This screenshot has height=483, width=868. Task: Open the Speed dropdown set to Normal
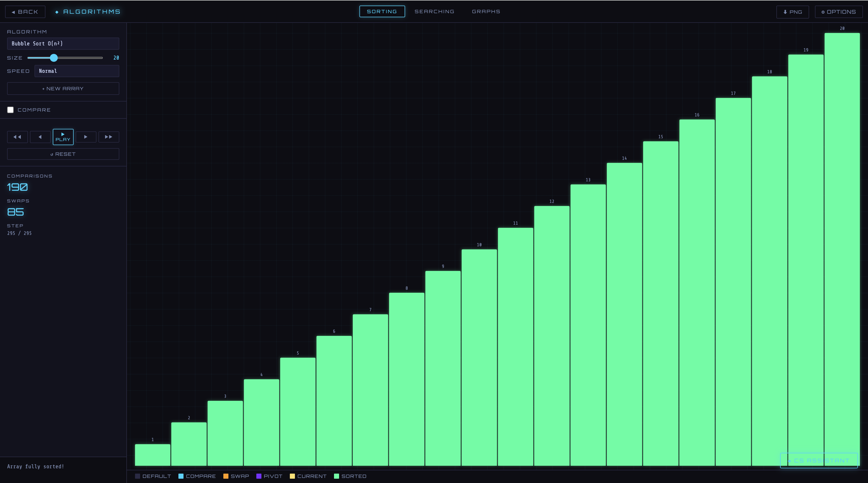[x=76, y=71]
